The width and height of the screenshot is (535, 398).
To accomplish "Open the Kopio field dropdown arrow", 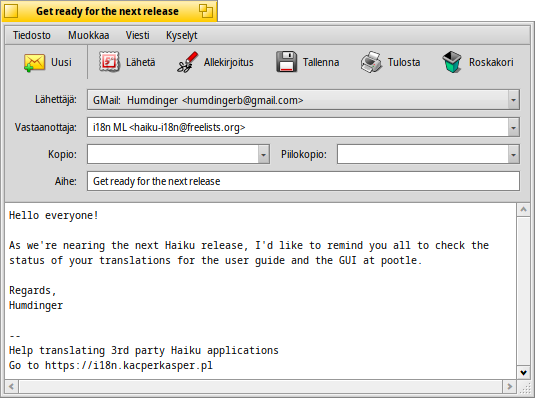I will click(x=263, y=154).
